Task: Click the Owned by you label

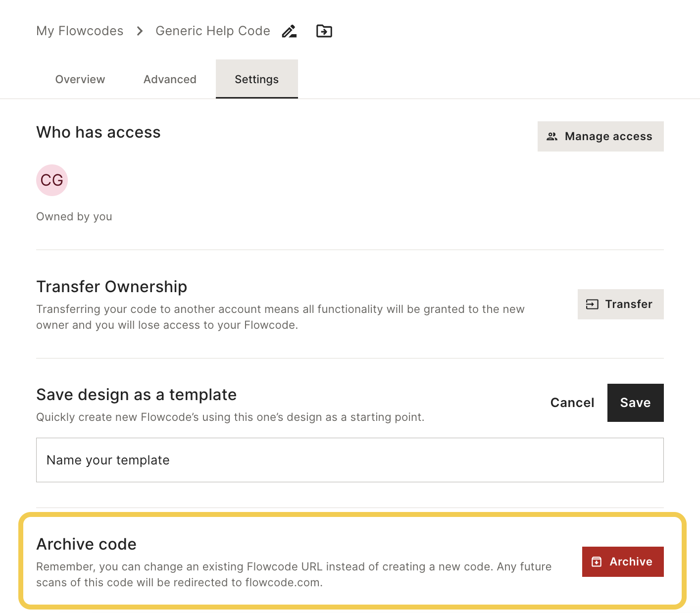Action: (x=74, y=217)
